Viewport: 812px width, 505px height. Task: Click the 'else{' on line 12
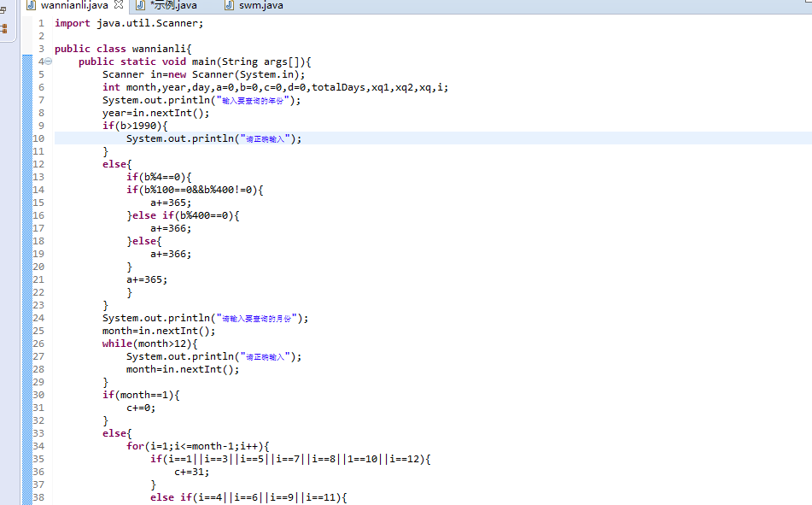coord(117,164)
